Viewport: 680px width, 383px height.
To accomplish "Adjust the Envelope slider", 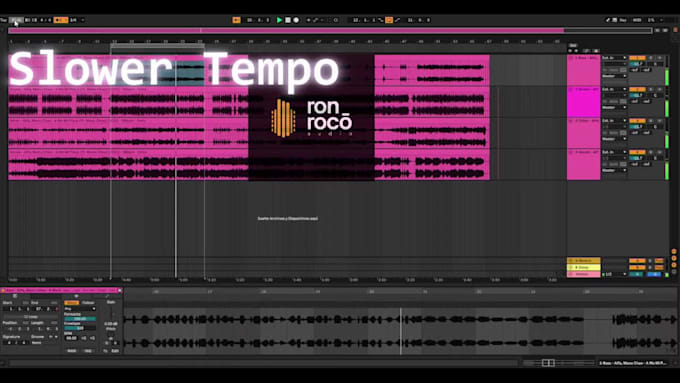I will click(80, 328).
